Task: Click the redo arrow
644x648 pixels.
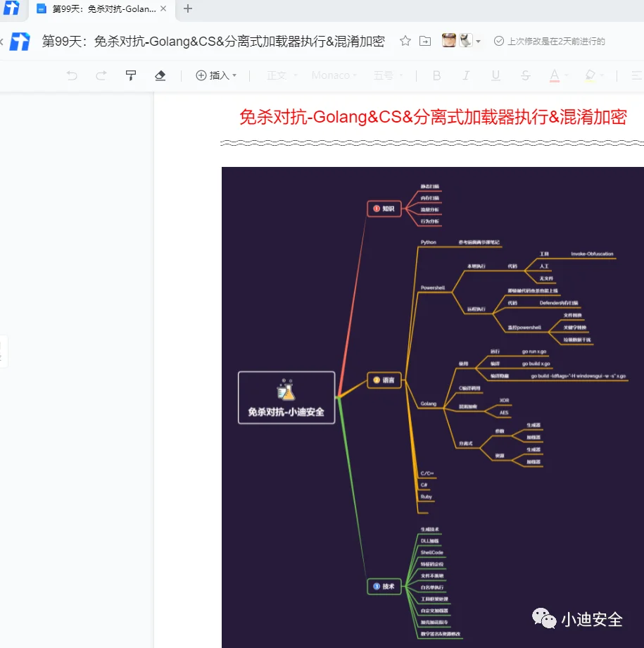Action: coord(101,75)
